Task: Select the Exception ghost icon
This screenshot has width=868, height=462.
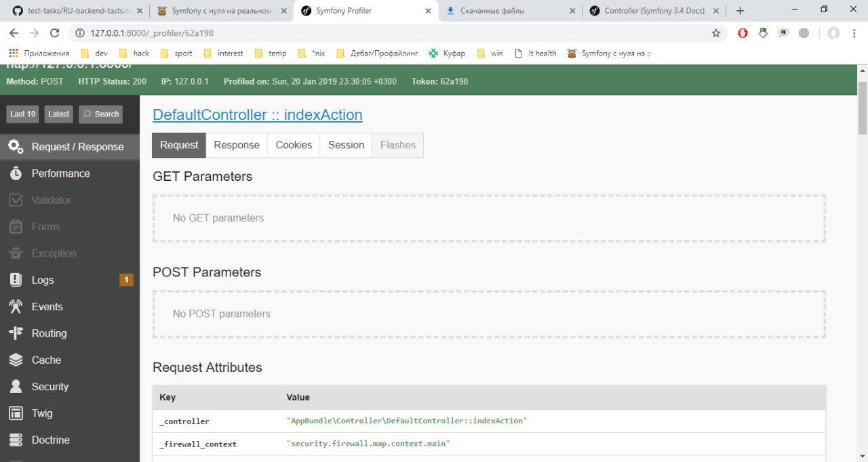Action: 16,253
